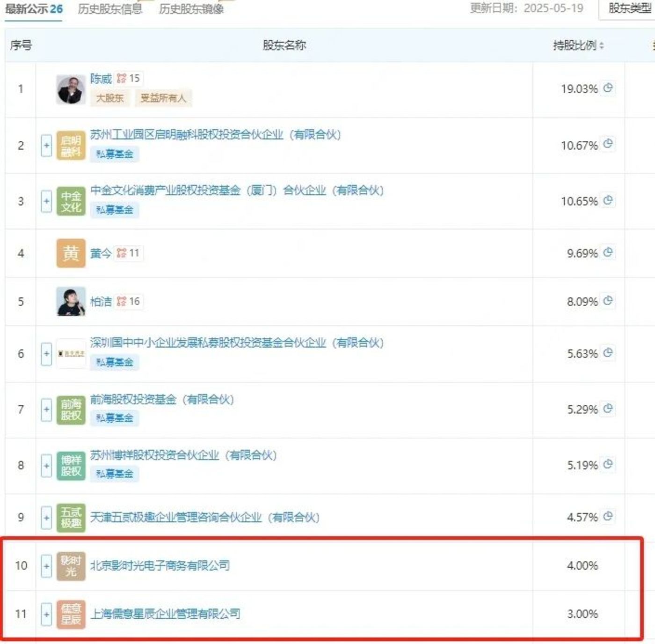Open the equity chart icon next to 10.67%

pos(608,144)
